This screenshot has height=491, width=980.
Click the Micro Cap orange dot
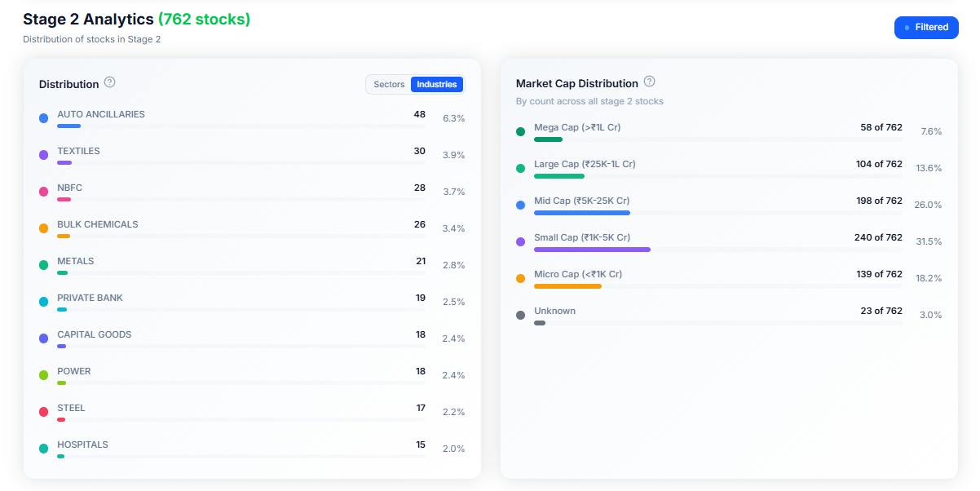(521, 278)
